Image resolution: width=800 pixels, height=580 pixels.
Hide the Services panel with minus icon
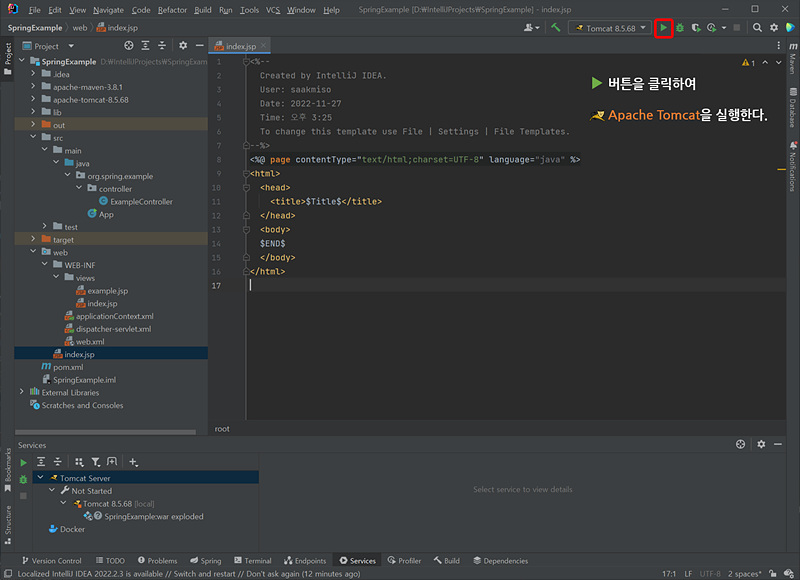pos(778,444)
